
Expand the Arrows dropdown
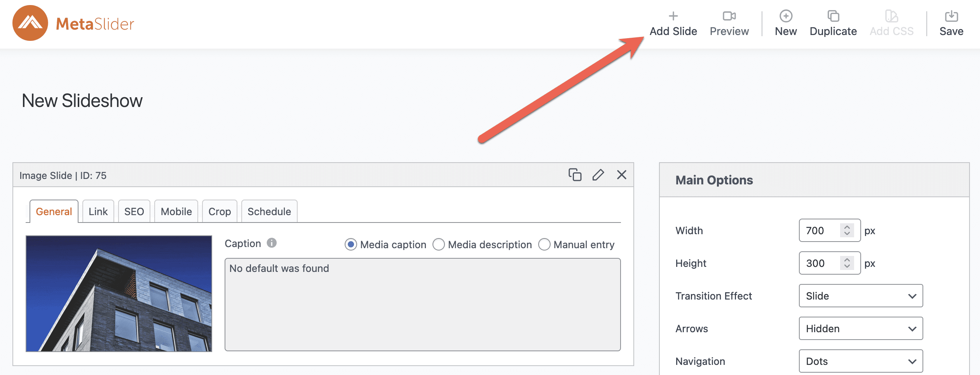click(x=860, y=329)
